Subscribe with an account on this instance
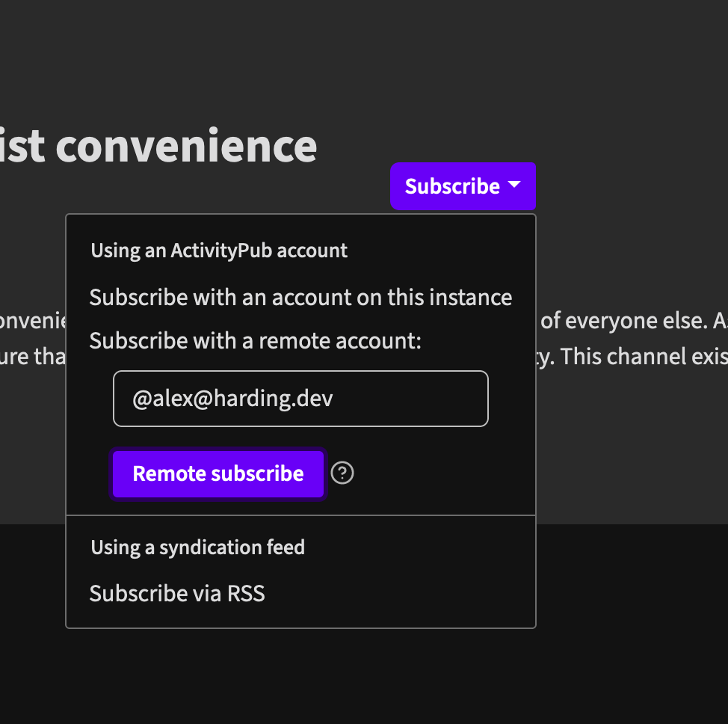The width and height of the screenshot is (728, 724). 300,297
